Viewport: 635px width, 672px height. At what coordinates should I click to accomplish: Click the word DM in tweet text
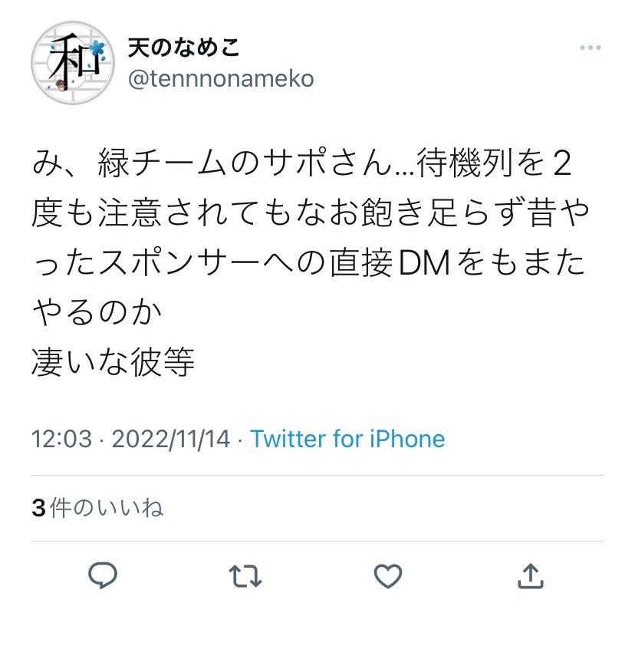point(424,262)
